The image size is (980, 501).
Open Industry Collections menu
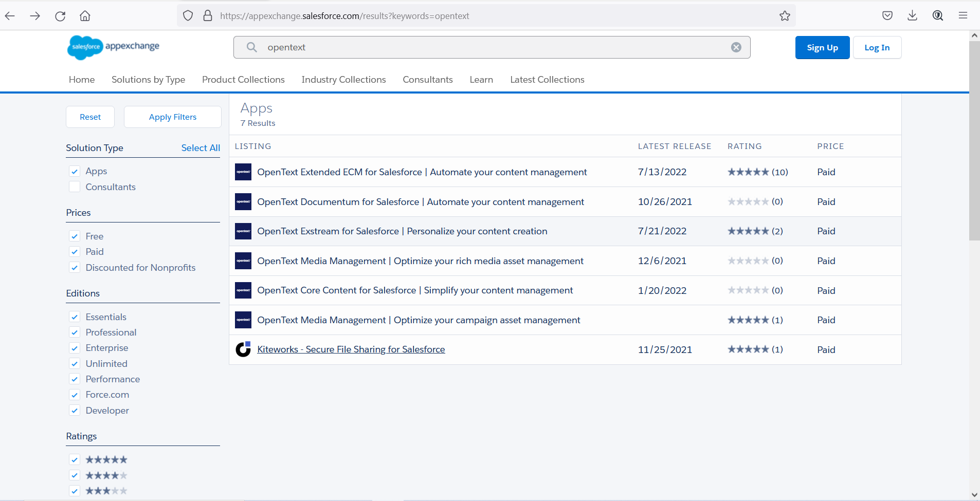click(x=343, y=80)
